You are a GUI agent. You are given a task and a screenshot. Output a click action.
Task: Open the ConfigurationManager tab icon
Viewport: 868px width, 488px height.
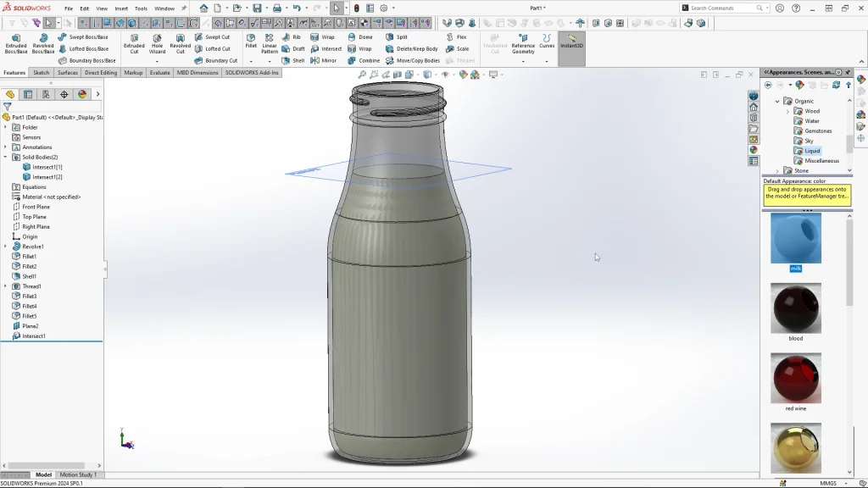pyautogui.click(x=46, y=95)
